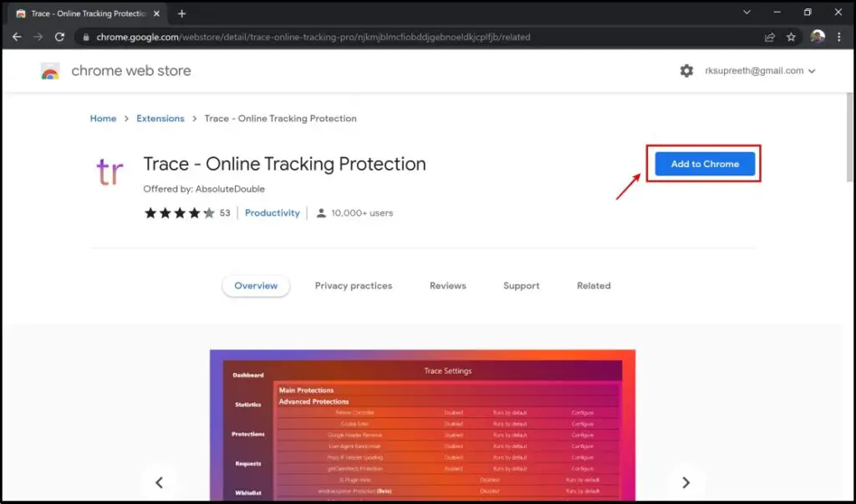Open the Support tab
Image resolution: width=856 pixels, height=504 pixels.
[522, 286]
